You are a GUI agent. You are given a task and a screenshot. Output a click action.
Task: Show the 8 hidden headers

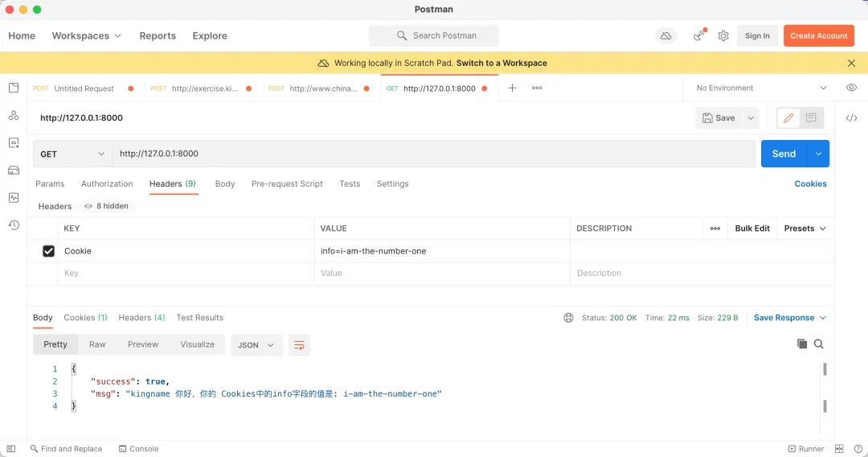[106, 206]
